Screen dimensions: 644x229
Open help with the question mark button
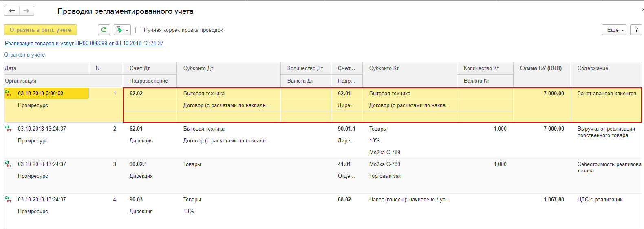636,30
